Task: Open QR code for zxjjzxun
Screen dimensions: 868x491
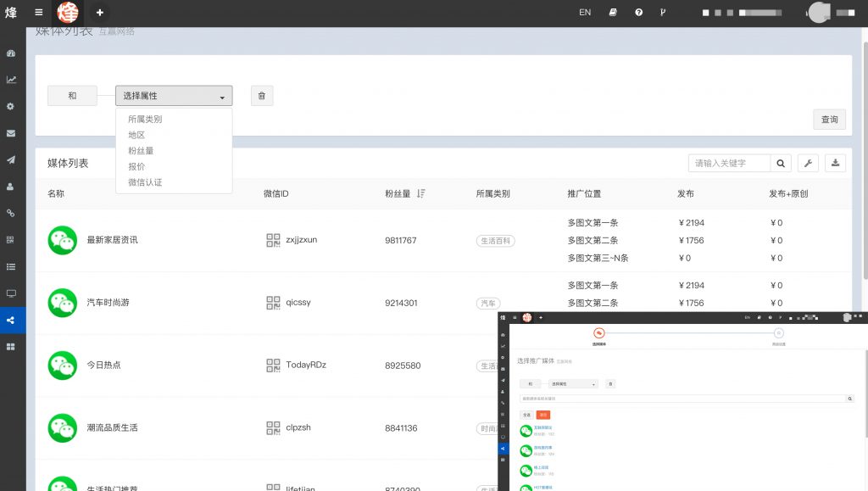Action: tap(273, 240)
